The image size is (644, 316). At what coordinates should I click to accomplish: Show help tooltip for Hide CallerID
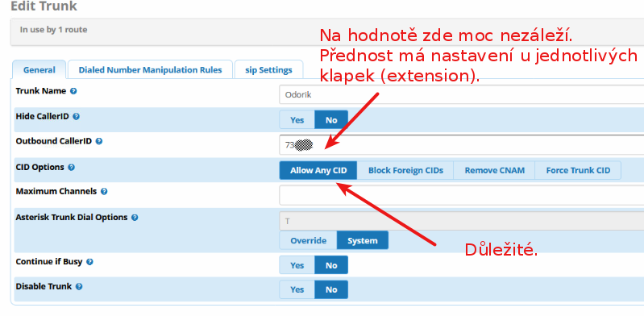pos(76,117)
